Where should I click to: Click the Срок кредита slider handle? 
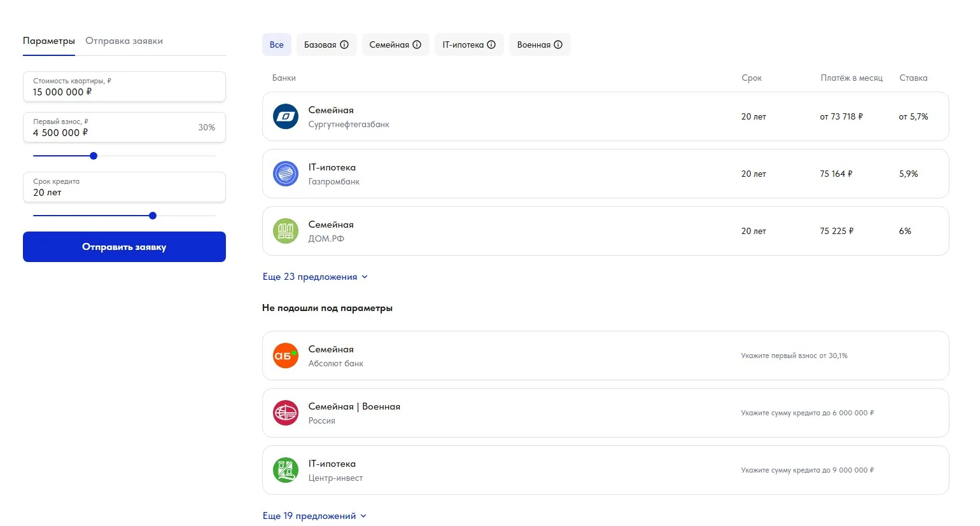click(x=153, y=216)
